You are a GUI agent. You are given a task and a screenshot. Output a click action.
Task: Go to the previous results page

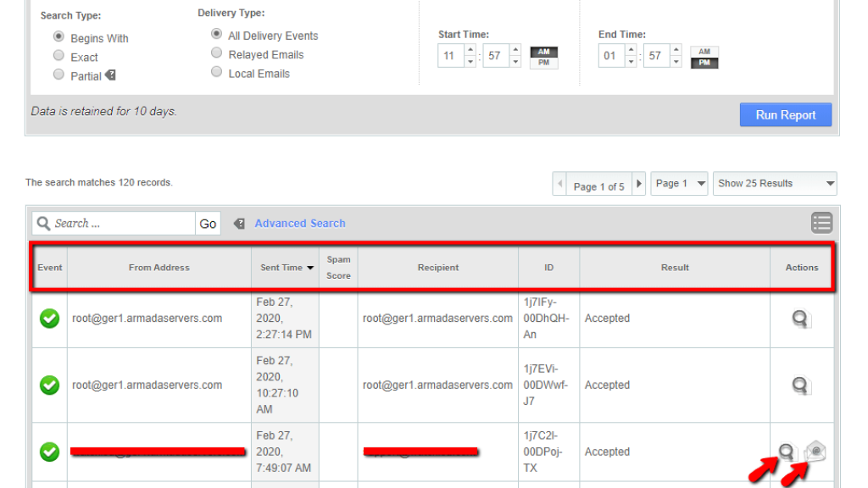[559, 184]
